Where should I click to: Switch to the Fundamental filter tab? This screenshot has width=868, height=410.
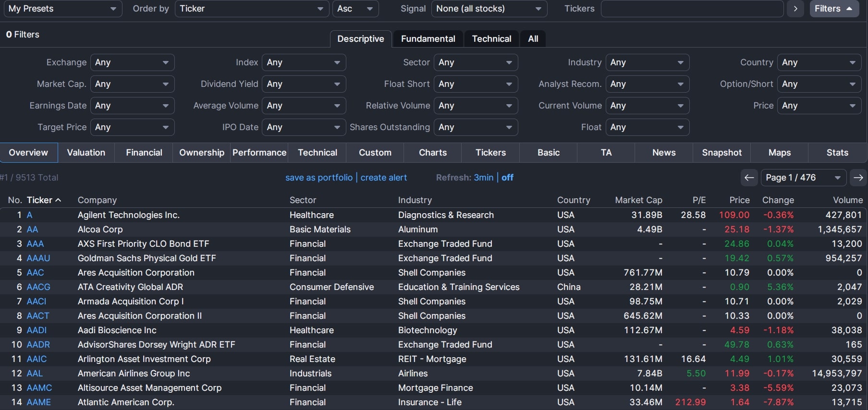(x=428, y=39)
